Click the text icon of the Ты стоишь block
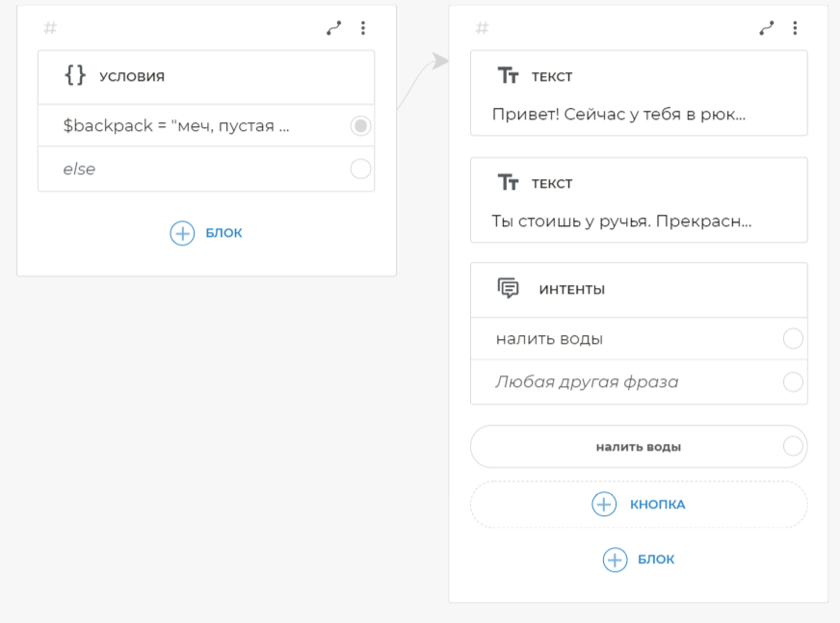Screen dimensions: 840x623 pyautogui.click(x=508, y=183)
